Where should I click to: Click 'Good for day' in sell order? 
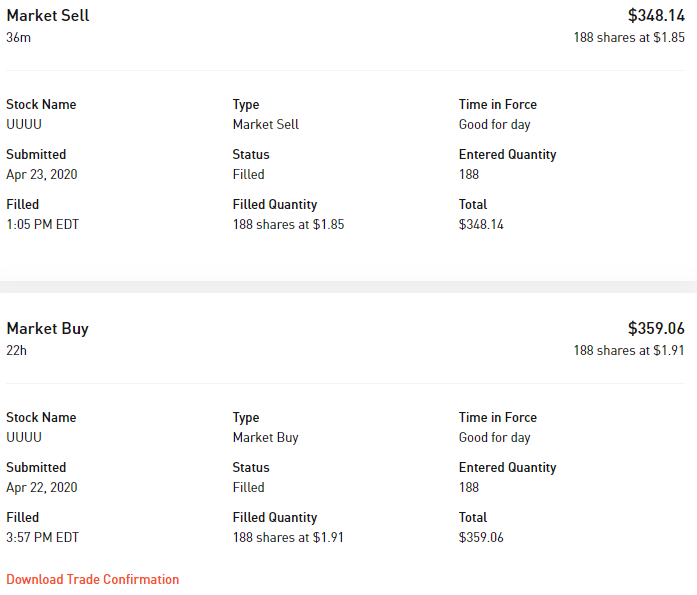click(x=495, y=125)
